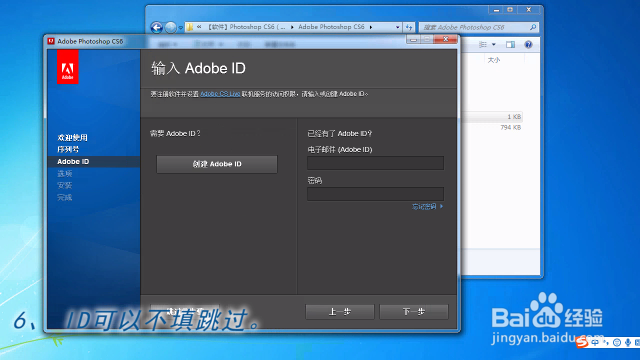The width and height of the screenshot is (640, 360).
Task: Select 序列号 step in installer sidebar
Action: (68, 149)
